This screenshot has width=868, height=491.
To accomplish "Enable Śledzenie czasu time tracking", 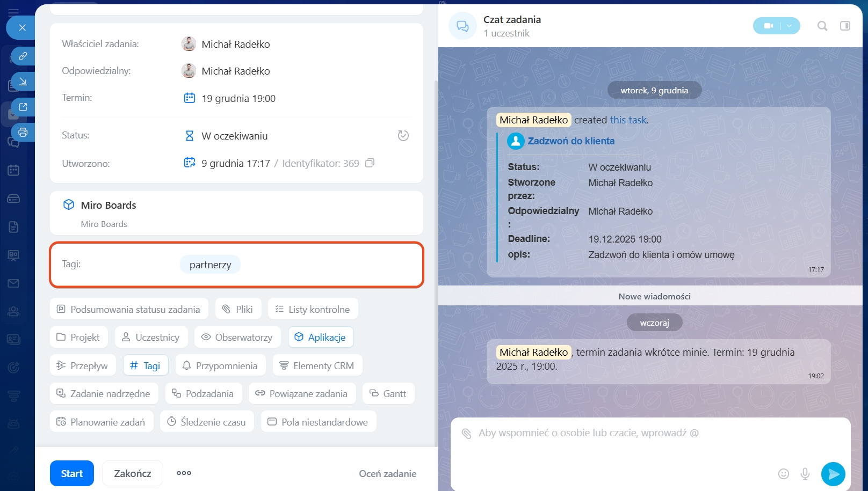I will pyautogui.click(x=207, y=422).
